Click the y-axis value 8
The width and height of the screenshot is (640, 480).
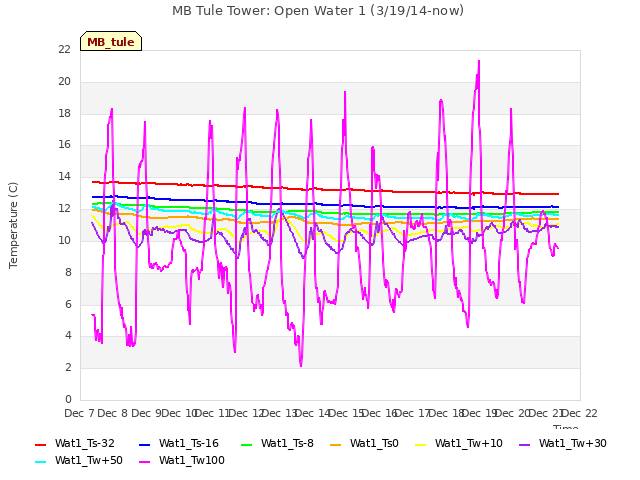[68, 272]
